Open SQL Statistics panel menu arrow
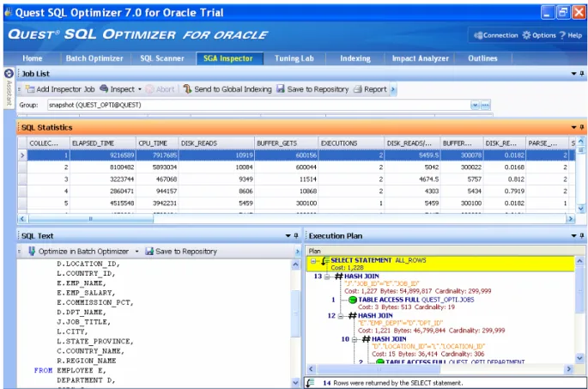Viewport: 588px width, 389px height. pyautogui.click(x=573, y=128)
